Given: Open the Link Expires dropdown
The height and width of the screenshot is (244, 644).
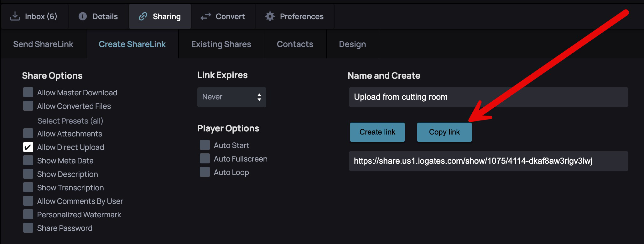Looking at the screenshot, I should click(x=231, y=97).
